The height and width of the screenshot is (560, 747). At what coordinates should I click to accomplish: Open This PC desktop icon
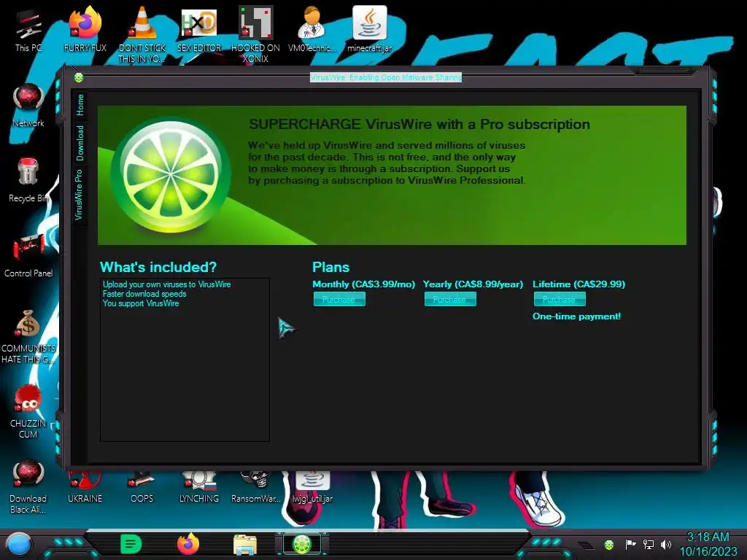coord(28,31)
